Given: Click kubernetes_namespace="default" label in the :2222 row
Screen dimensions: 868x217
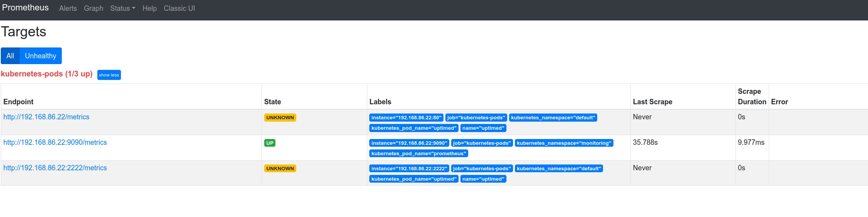Looking at the screenshot, I should 559,168.
